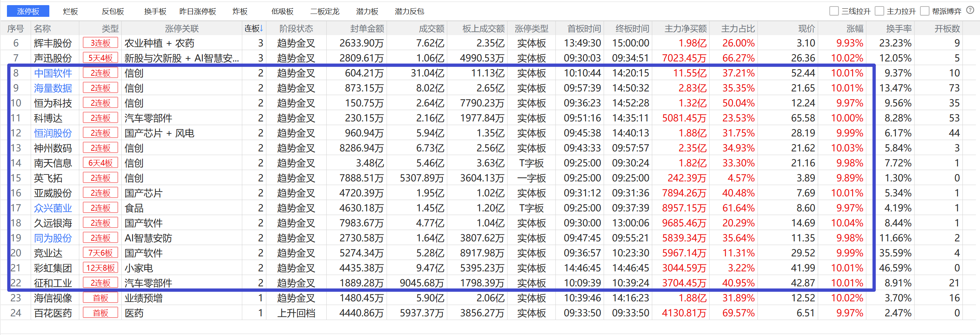Image resolution: width=980 pixels, height=335 pixels.
Task: Select the 神州数码 stock name
Action: tap(53, 148)
